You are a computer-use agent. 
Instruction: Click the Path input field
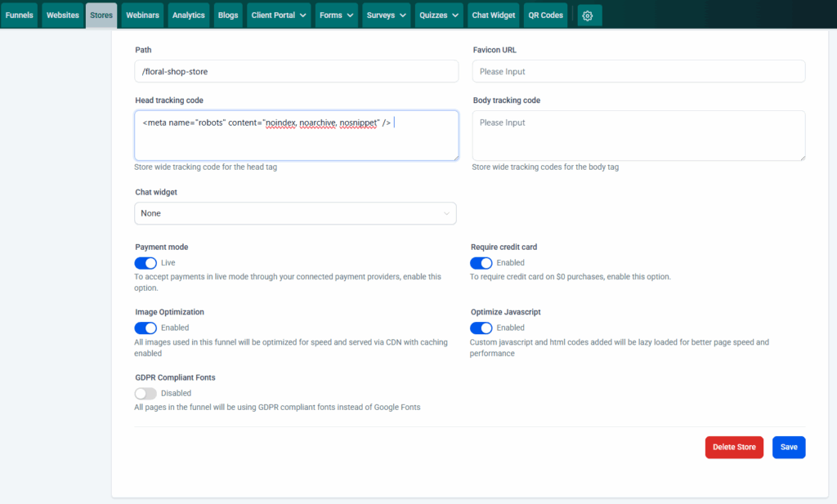[295, 71]
